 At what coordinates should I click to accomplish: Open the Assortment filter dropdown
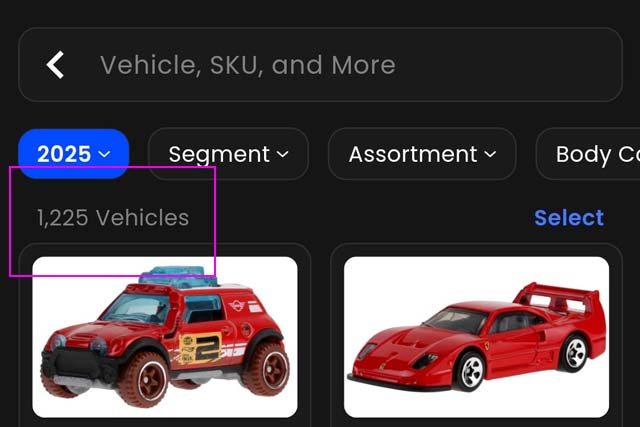tap(422, 154)
